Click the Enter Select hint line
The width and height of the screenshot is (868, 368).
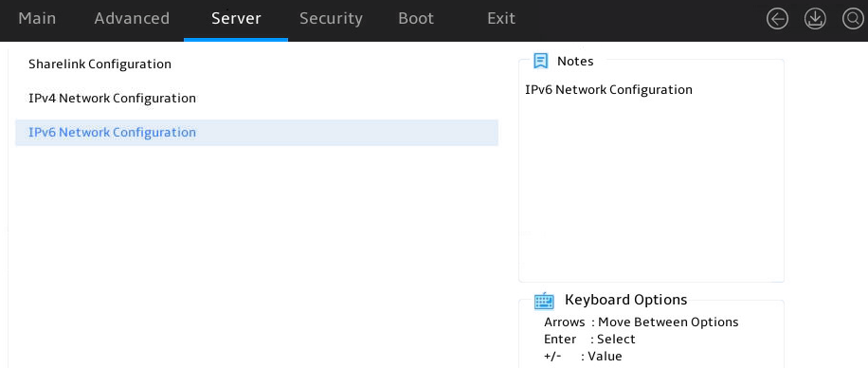coord(589,340)
